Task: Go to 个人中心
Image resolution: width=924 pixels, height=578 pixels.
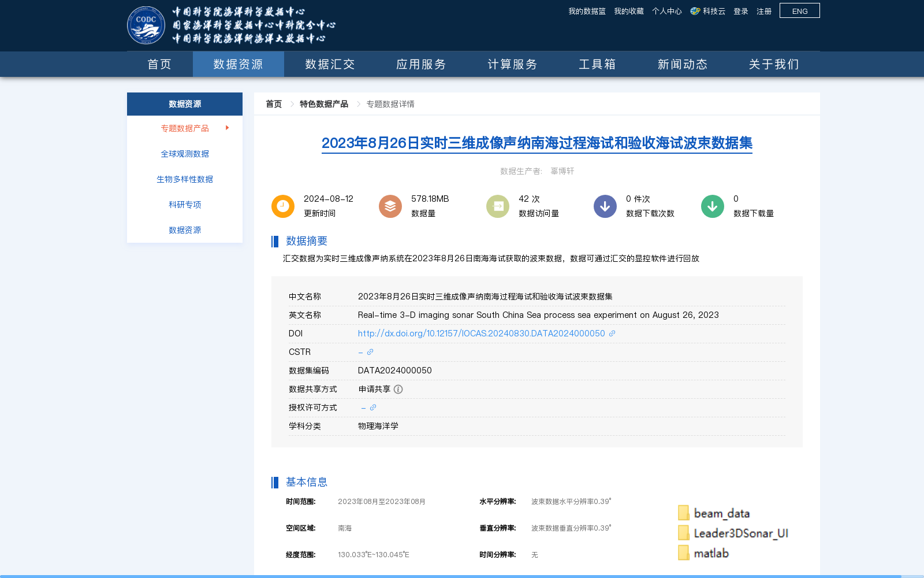Action: coord(667,11)
